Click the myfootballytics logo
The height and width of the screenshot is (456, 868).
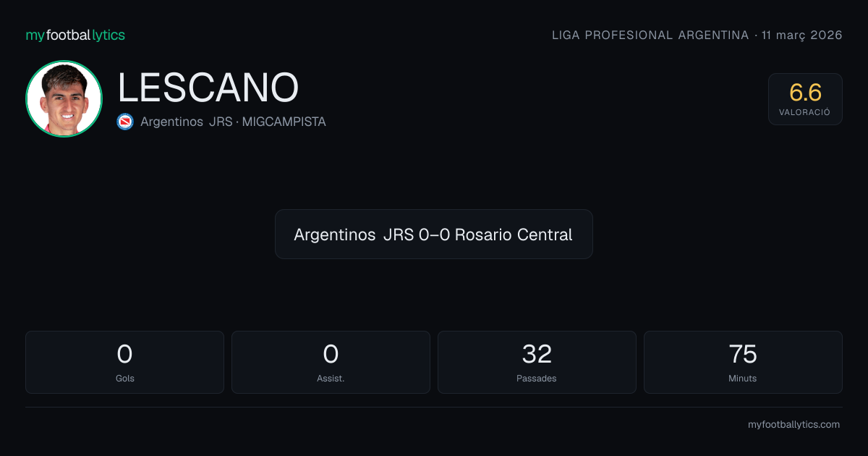[x=75, y=35]
